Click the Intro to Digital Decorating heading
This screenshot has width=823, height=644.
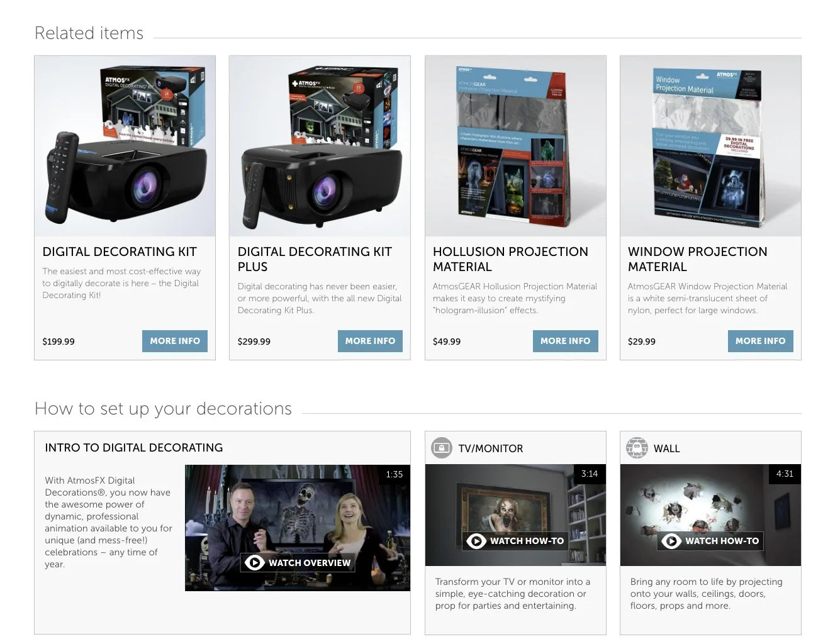(134, 448)
